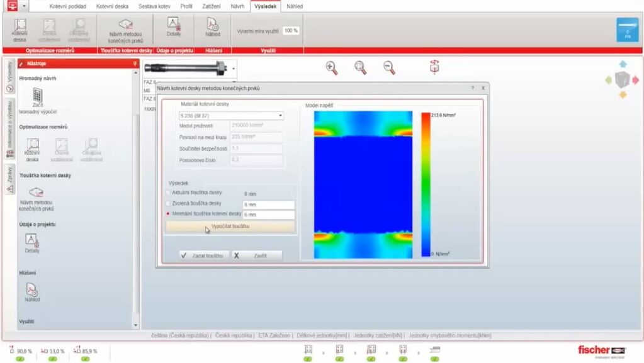Viewport: 644px width, 363px height.
Task: Open the Náhled report icon in the ribbon
Action: click(x=213, y=26)
